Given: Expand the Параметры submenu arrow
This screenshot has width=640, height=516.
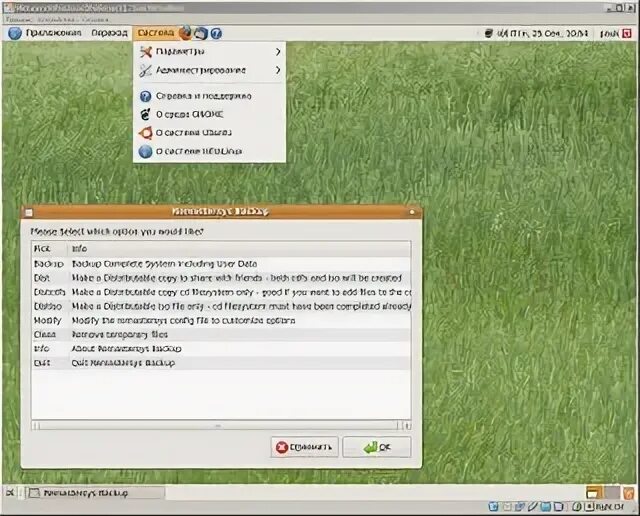Looking at the screenshot, I should click(x=278, y=52).
